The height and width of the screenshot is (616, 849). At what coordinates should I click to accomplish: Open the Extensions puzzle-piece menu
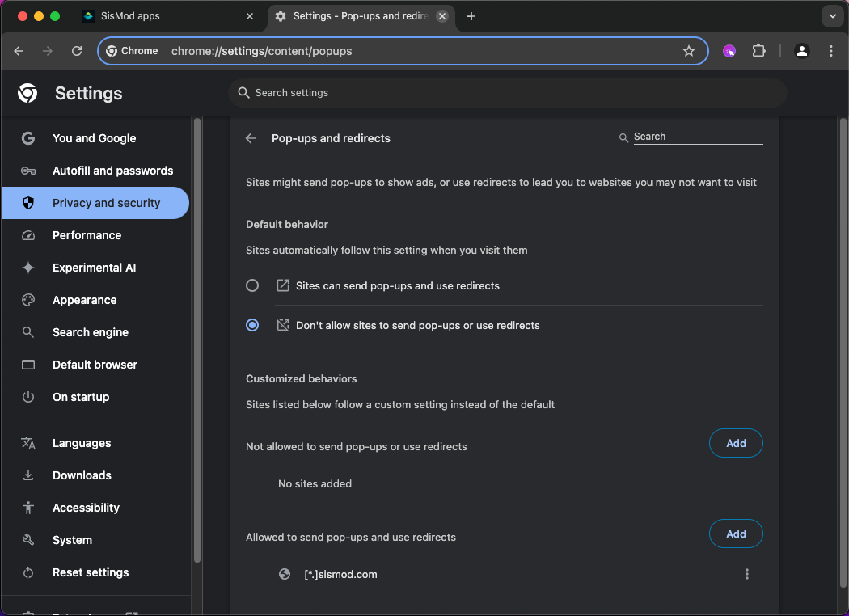click(x=758, y=51)
